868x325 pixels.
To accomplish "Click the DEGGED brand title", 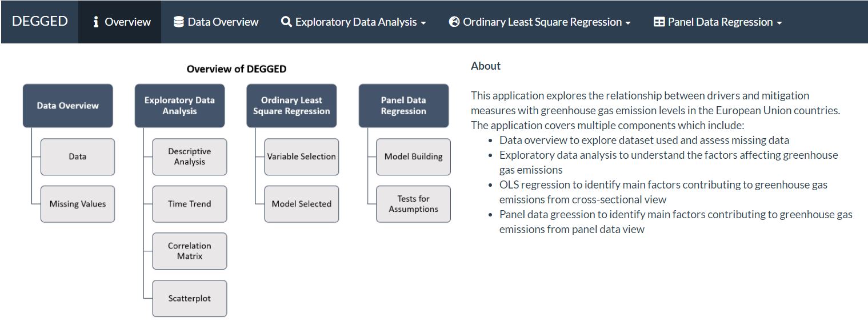I will pos(39,22).
